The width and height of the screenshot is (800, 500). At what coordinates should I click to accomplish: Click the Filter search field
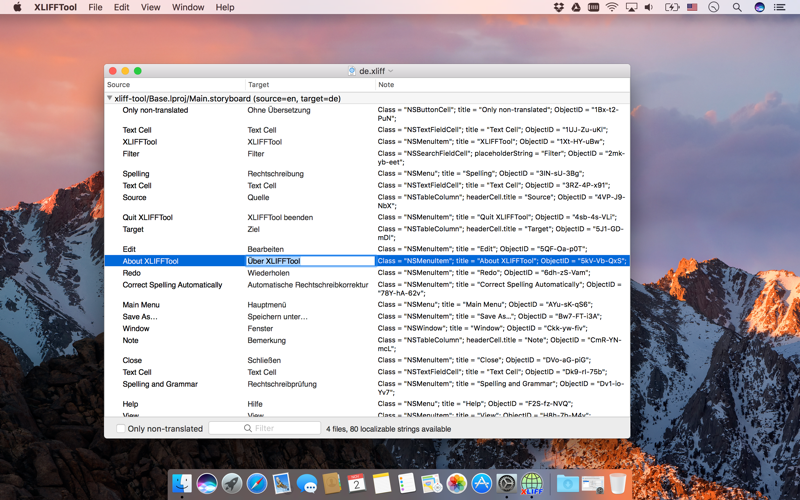264,428
